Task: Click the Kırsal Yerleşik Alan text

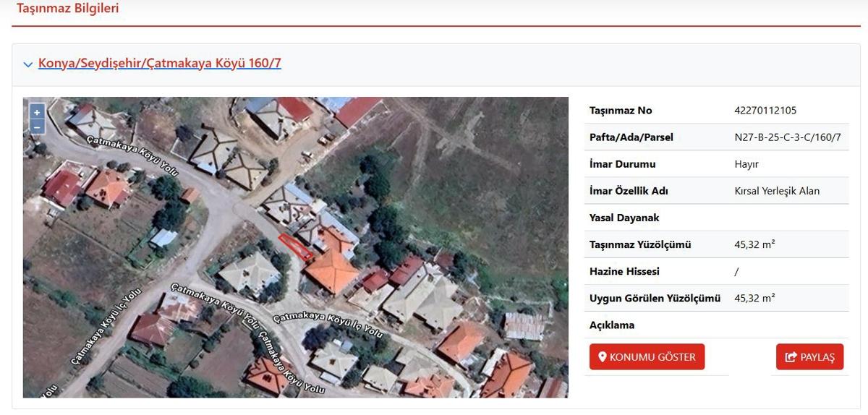Action: coord(777,191)
